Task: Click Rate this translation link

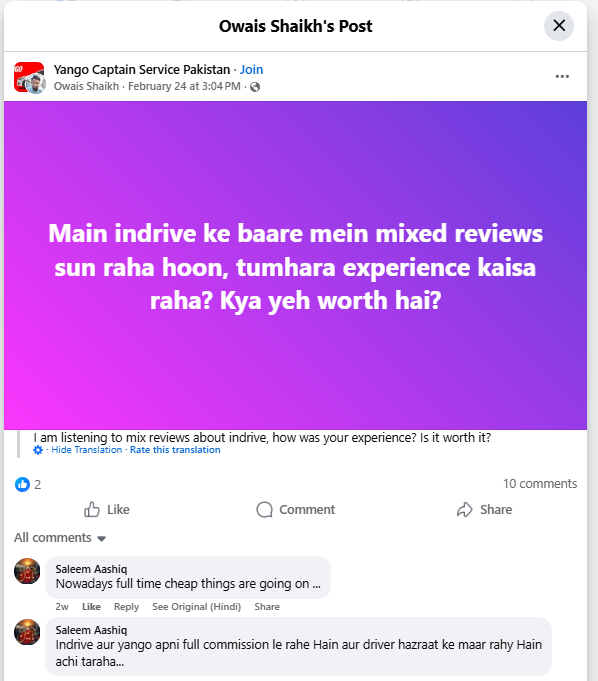Action: point(175,450)
